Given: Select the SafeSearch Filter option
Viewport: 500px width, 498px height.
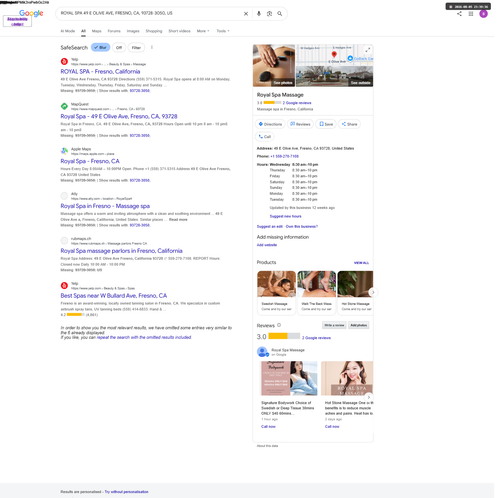Looking at the screenshot, I should click(x=136, y=47).
